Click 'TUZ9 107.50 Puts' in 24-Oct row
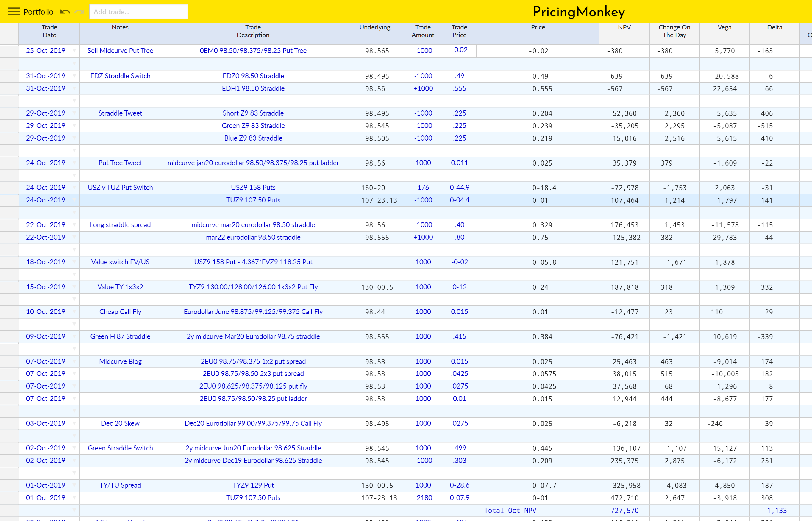 pos(253,200)
